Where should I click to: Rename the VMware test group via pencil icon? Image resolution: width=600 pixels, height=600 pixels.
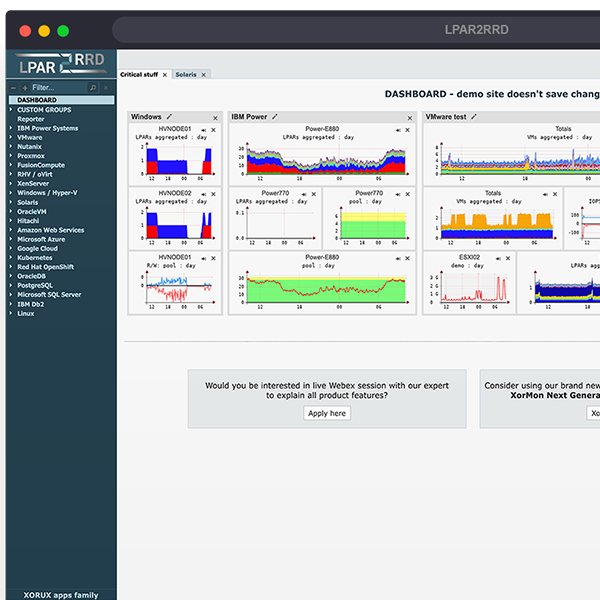[475, 117]
